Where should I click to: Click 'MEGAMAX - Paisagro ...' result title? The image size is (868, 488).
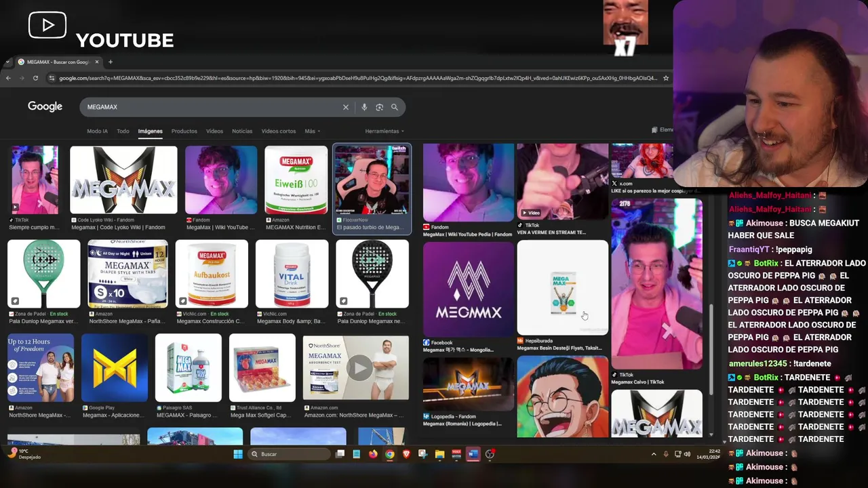tap(185, 415)
